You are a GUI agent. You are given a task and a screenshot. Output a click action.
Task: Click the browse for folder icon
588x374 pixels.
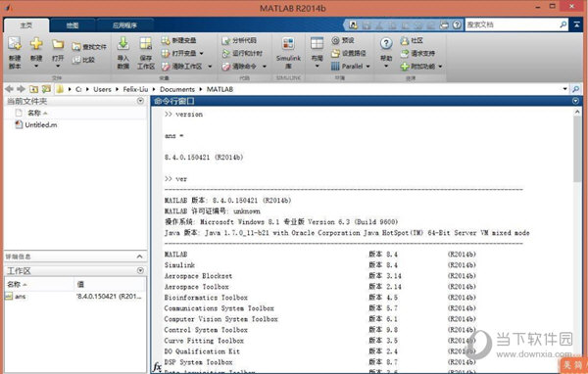[46, 89]
